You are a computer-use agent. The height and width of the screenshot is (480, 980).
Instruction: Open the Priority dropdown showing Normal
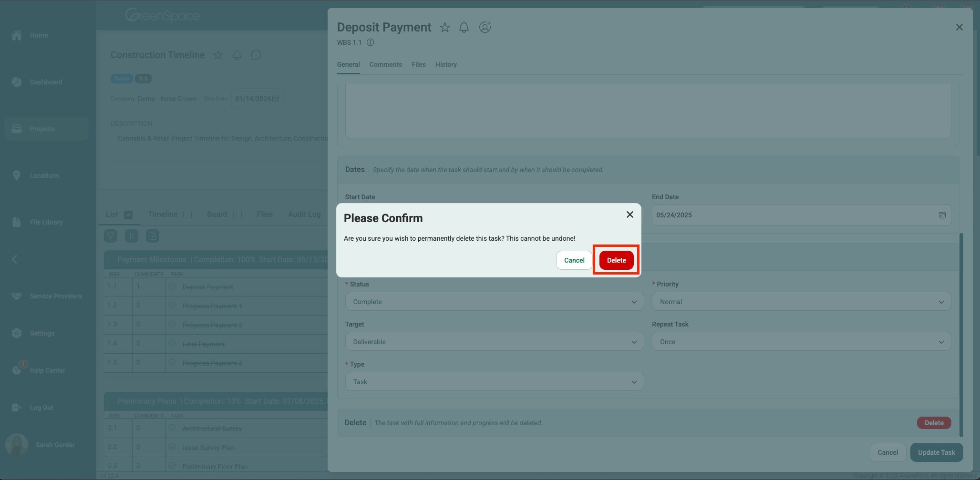(x=801, y=302)
